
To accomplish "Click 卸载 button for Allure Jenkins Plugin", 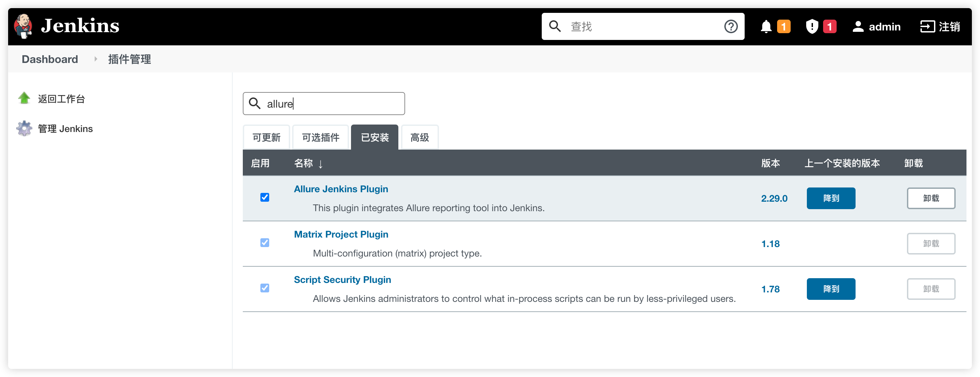I will click(931, 198).
